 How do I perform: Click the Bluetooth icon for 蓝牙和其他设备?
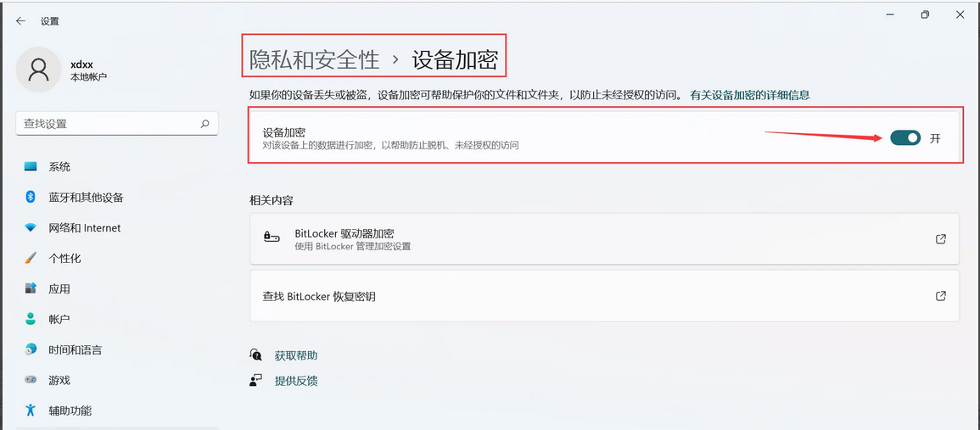tap(31, 198)
